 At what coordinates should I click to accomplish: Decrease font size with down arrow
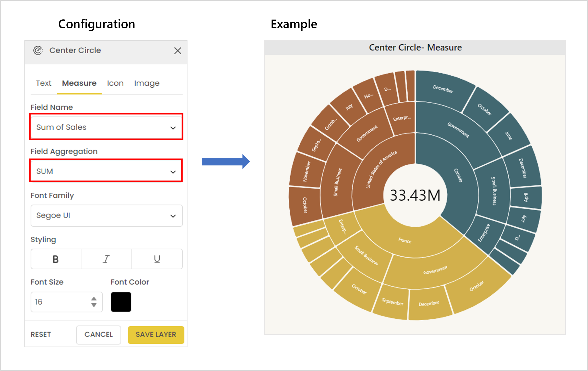click(94, 305)
